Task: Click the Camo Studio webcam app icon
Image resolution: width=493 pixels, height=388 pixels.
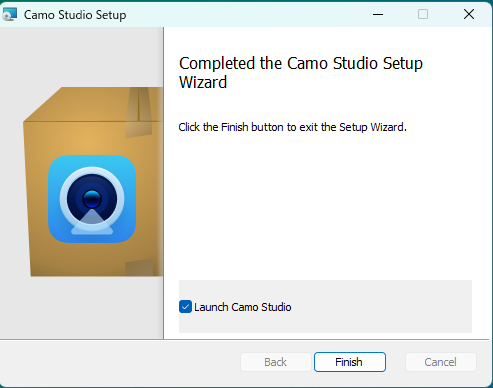Action: click(x=92, y=199)
